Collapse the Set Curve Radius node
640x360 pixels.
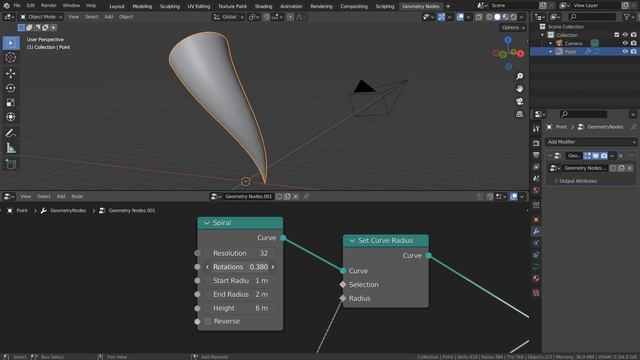352,240
